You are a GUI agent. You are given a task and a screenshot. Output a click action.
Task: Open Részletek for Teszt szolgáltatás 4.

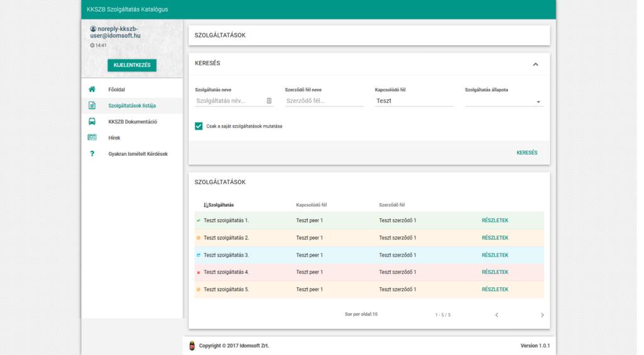tap(495, 272)
